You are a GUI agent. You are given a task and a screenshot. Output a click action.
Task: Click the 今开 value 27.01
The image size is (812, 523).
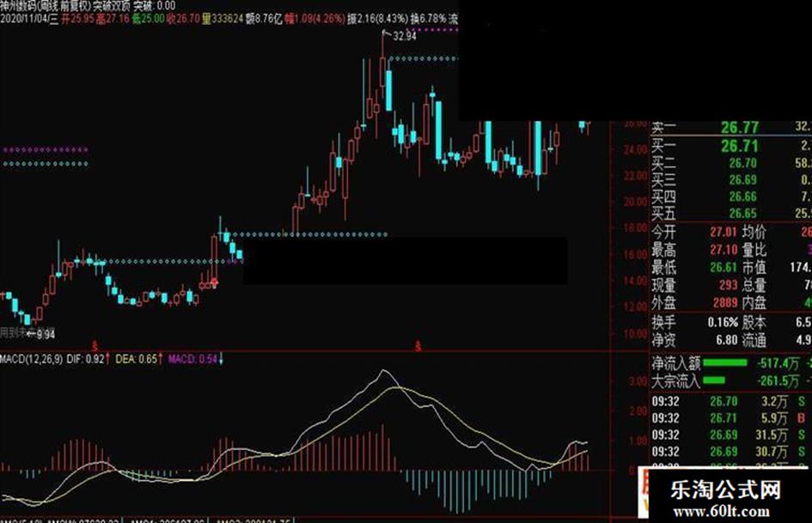[x=723, y=232]
